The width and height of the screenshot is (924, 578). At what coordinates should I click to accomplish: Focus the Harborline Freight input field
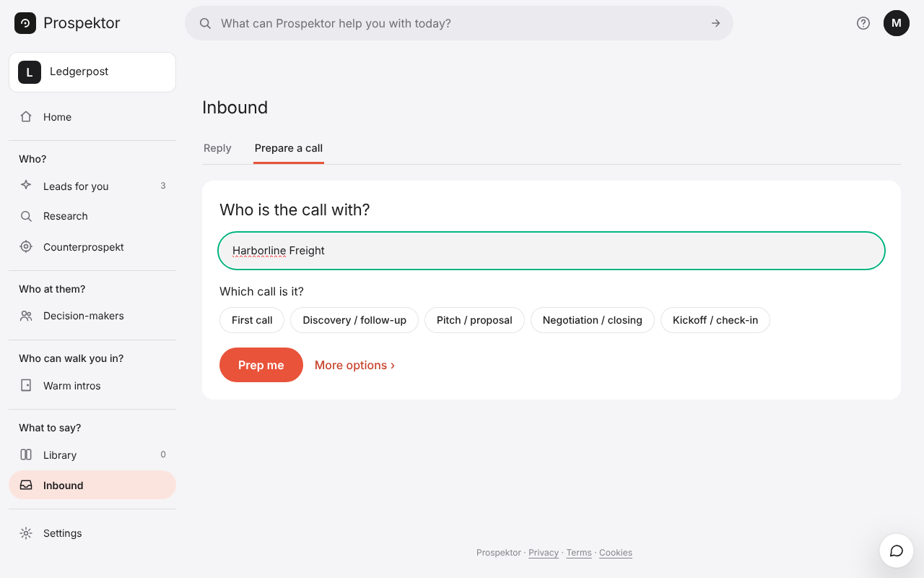552,251
